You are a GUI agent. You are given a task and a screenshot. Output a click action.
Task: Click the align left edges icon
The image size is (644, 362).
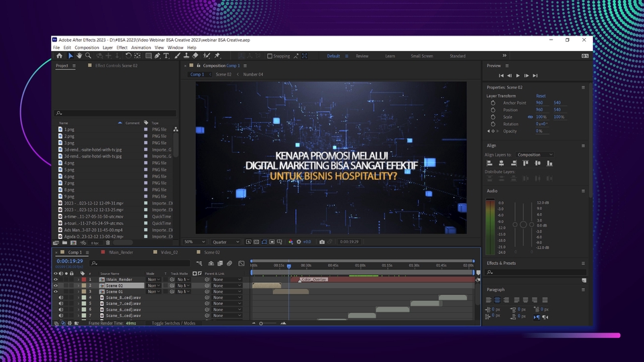(490, 164)
